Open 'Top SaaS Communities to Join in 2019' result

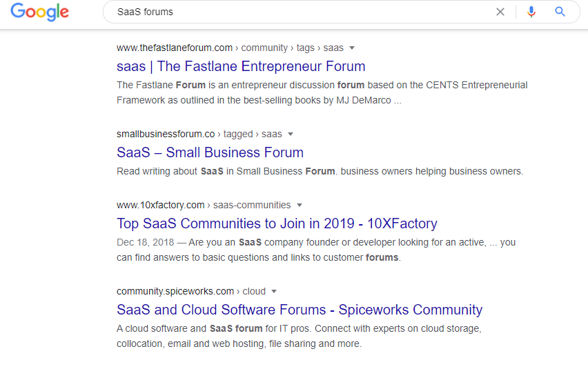point(277,223)
